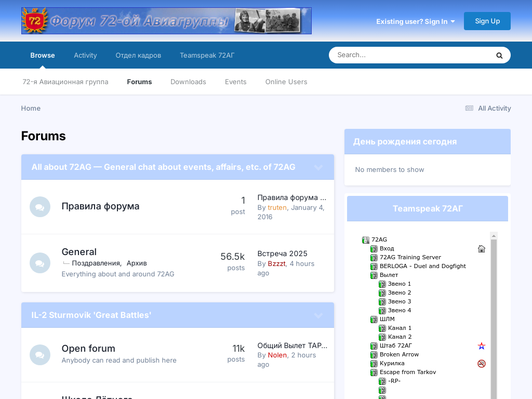
Task: Click the Open forum speech bubble icon
Action: 40,355
